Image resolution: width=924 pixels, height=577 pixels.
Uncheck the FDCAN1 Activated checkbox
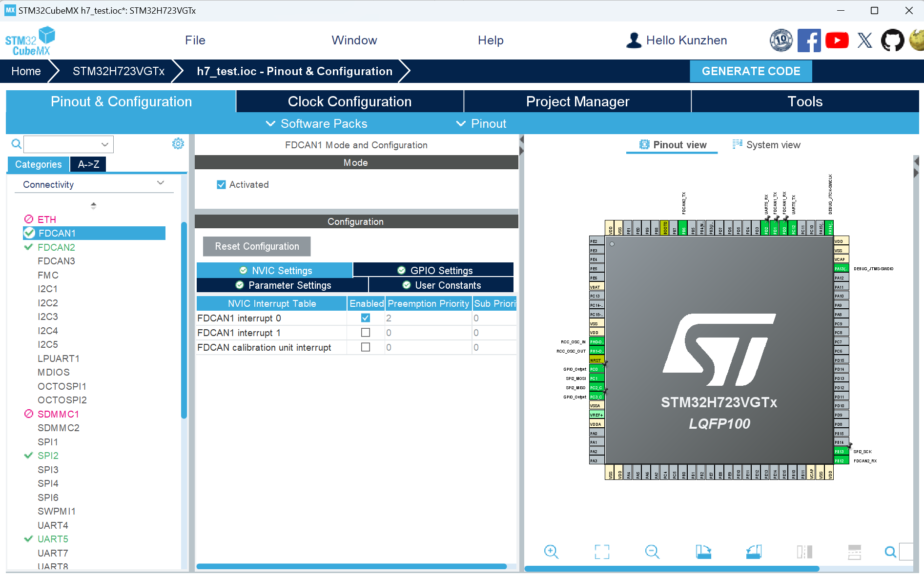(x=222, y=185)
